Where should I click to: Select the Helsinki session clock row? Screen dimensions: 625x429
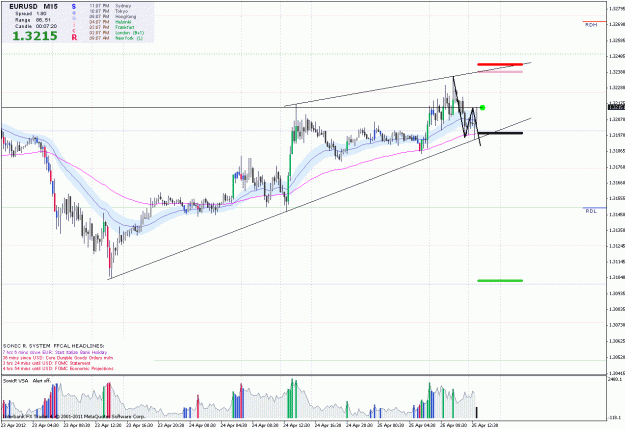pyautogui.click(x=111, y=22)
